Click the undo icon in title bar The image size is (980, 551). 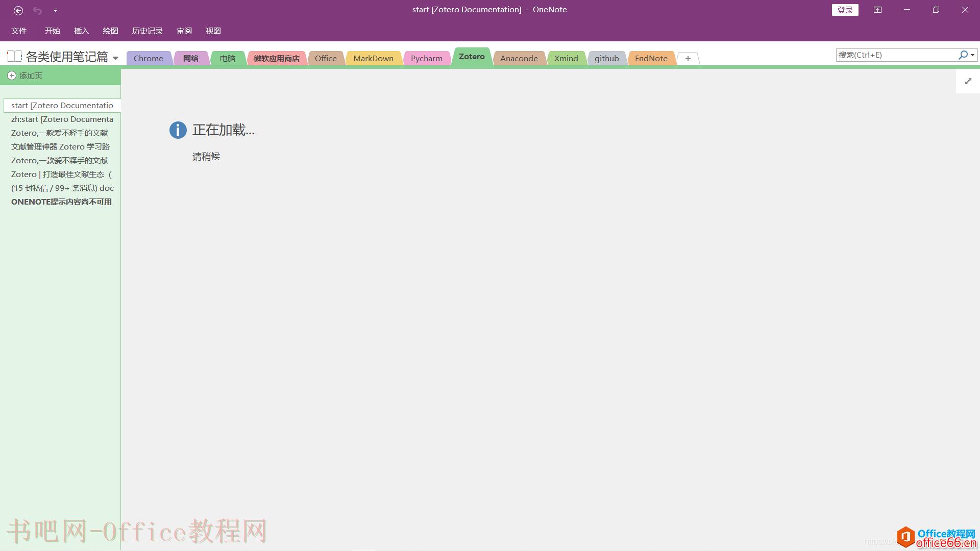click(x=37, y=10)
